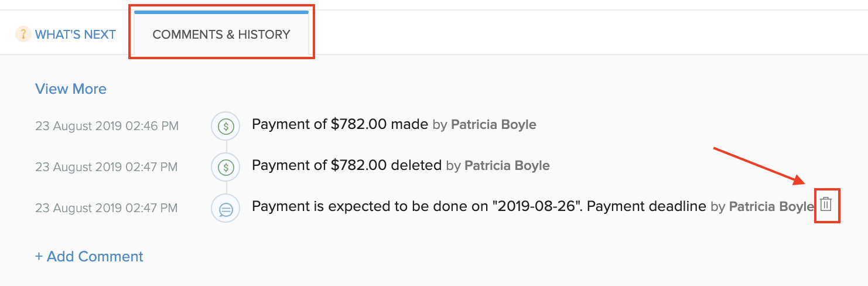
Task: Select the 'Payment of $782.00 deleted' text
Action: (x=346, y=165)
